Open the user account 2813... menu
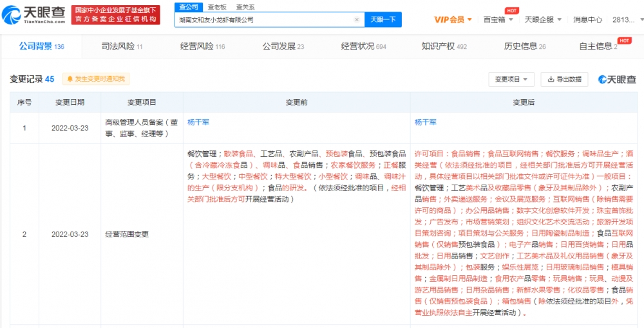The image size is (644, 328). (x=627, y=19)
